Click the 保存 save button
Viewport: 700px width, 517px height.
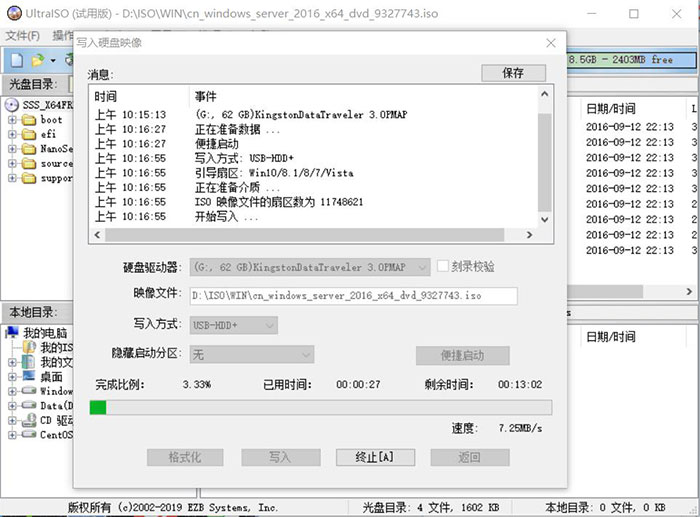[x=513, y=73]
